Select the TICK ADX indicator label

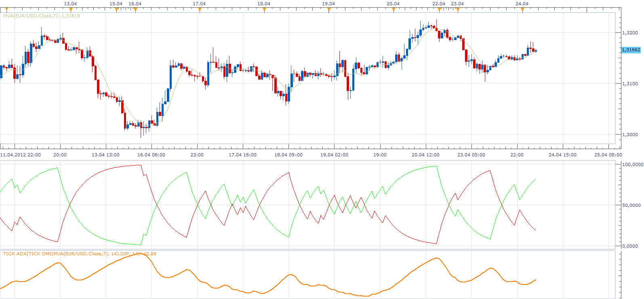tap(80, 254)
